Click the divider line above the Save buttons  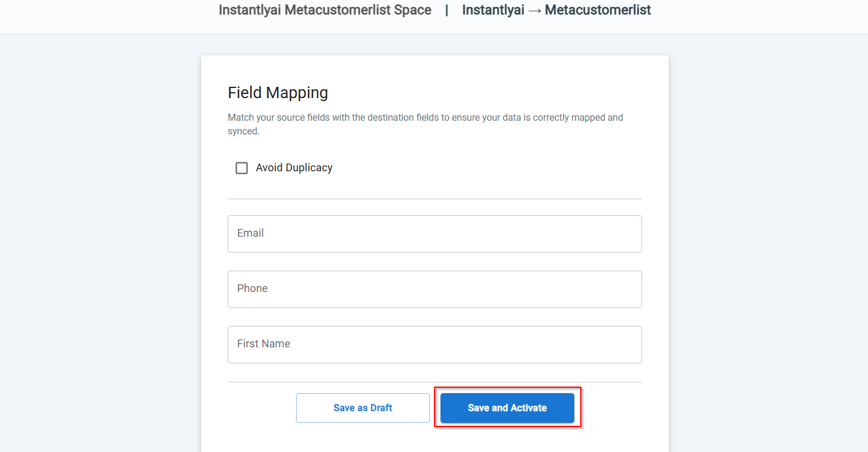click(x=434, y=382)
